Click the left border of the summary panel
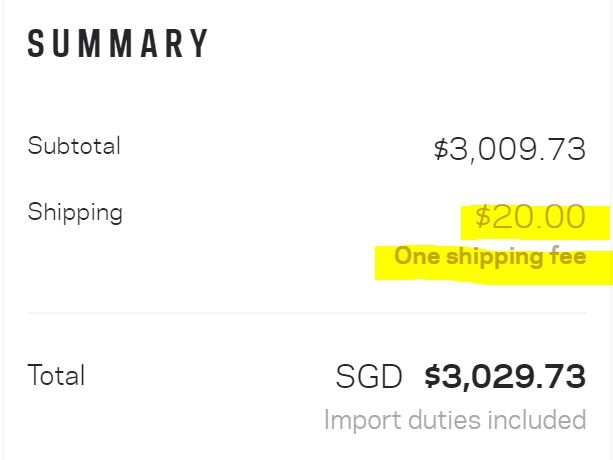Screen dimensions: 613x460 pyautogui.click(x=3, y=230)
